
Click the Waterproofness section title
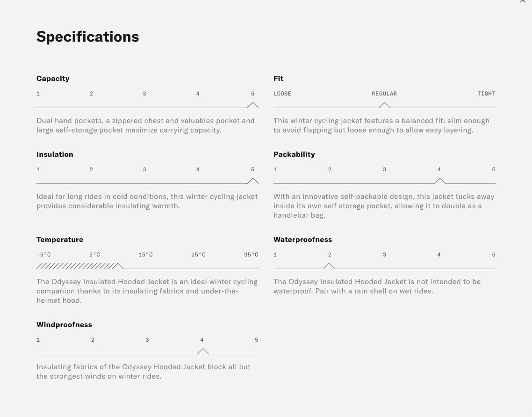302,239
